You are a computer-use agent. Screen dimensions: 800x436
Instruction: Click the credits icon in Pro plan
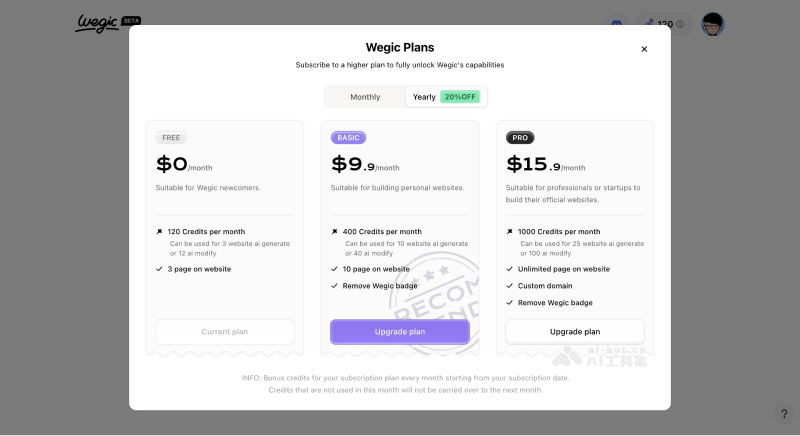[510, 231]
